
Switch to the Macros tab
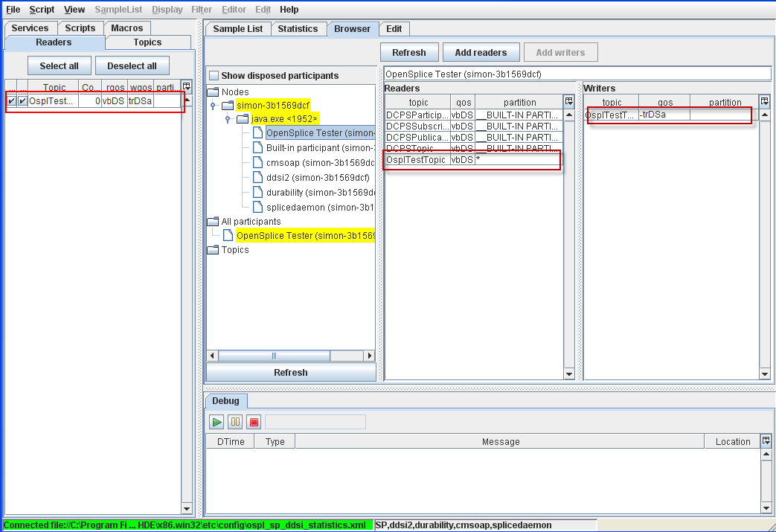tap(126, 28)
